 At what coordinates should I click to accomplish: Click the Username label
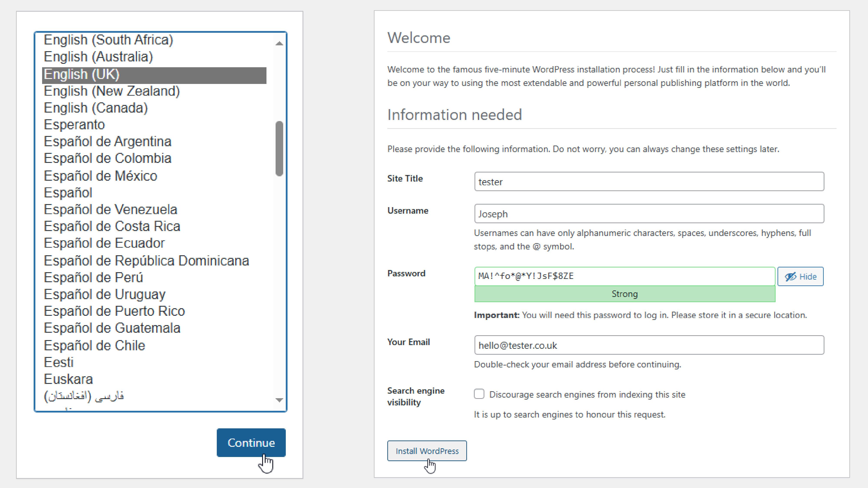pyautogui.click(x=408, y=210)
